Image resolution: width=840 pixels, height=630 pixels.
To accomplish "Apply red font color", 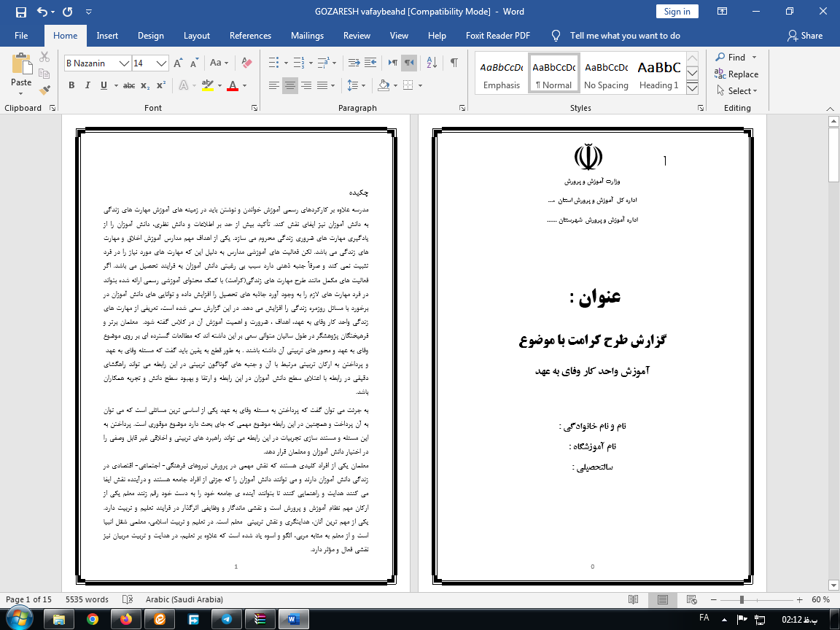I will click(x=232, y=85).
